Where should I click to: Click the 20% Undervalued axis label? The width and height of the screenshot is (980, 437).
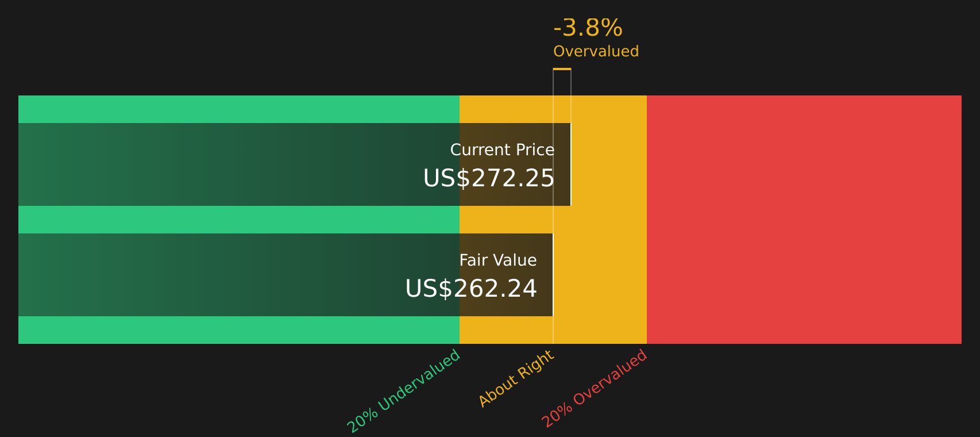point(403,391)
